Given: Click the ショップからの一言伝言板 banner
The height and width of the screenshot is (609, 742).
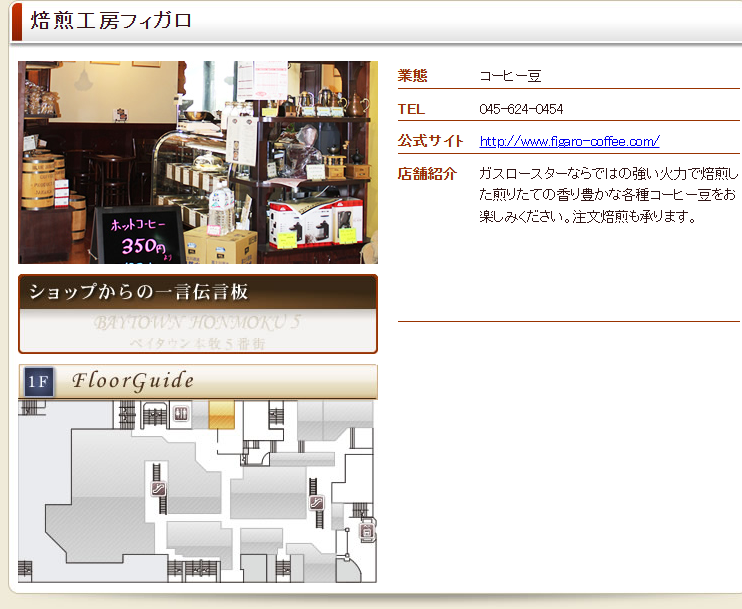Looking at the screenshot, I should coord(198,293).
